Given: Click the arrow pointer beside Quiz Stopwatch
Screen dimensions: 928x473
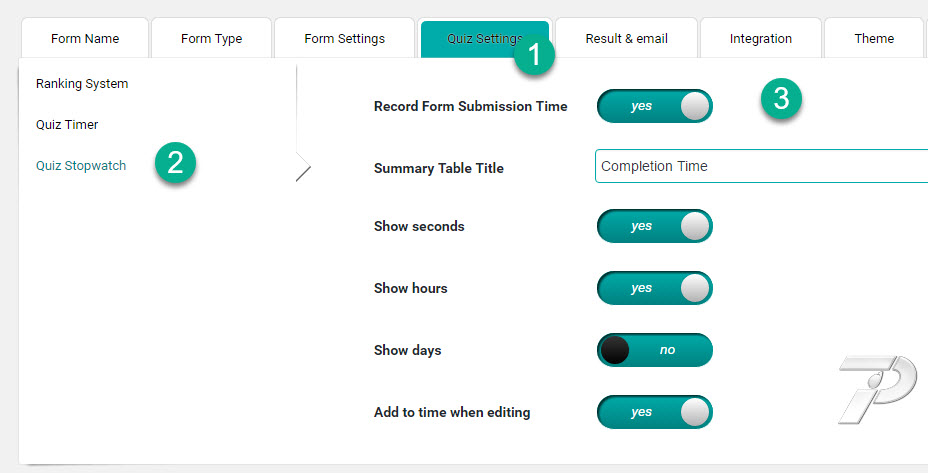Looking at the screenshot, I should click(x=303, y=167).
